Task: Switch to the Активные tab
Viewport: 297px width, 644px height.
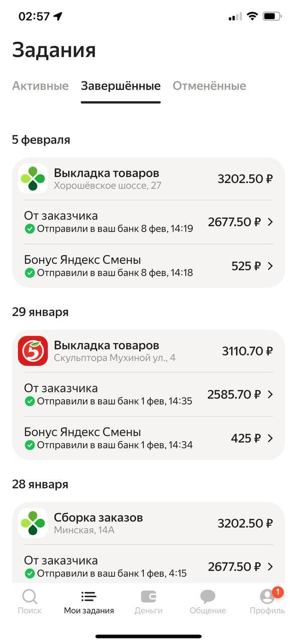Action: pos(40,86)
